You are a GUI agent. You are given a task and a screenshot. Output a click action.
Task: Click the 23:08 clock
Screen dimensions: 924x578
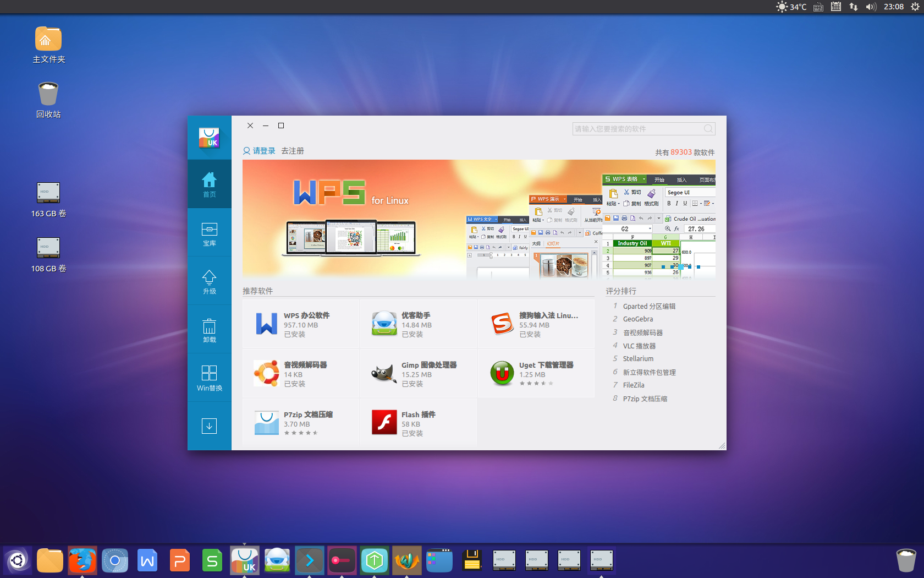click(x=894, y=7)
